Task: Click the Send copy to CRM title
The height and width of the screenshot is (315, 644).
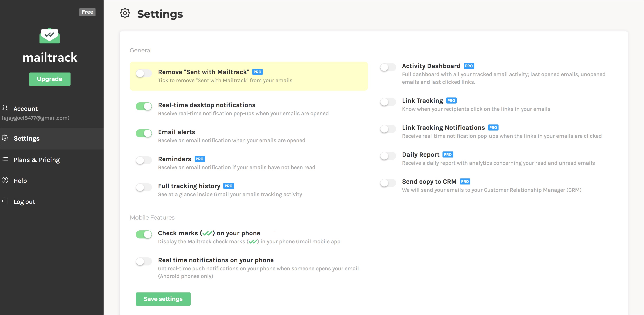Action: coord(429,181)
